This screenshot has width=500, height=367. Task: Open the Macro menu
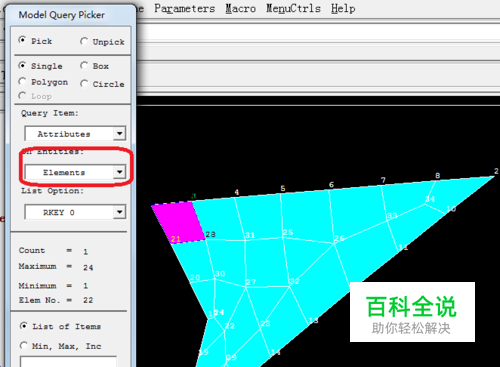240,9
